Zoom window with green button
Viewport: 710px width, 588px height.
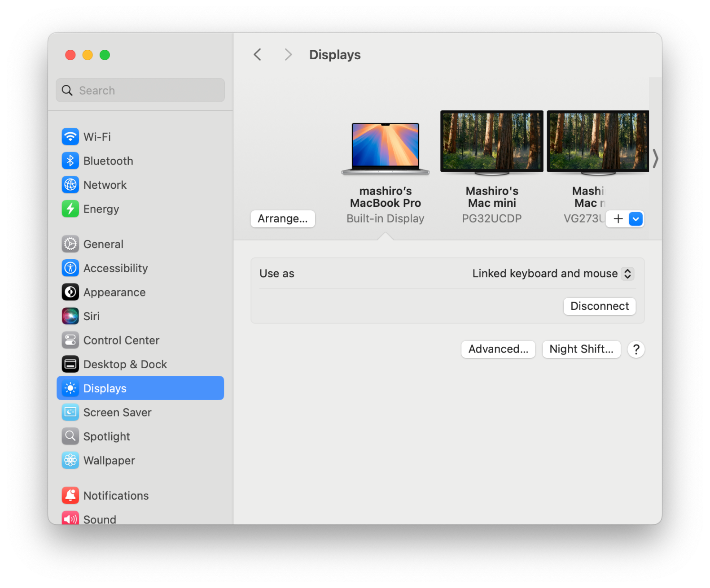pyautogui.click(x=105, y=55)
